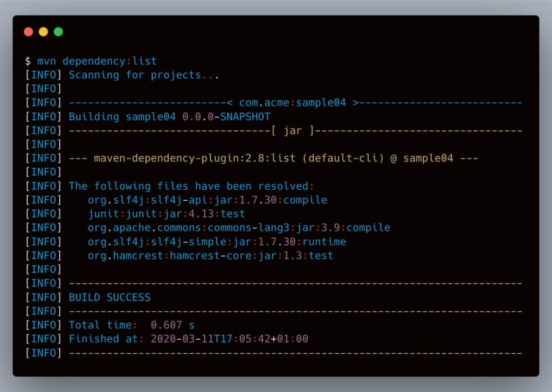Click the yellow minimize window button

point(43,32)
